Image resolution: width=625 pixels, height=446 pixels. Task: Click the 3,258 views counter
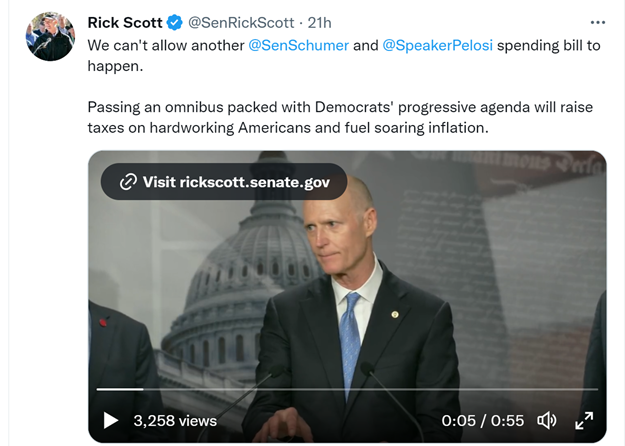175,420
